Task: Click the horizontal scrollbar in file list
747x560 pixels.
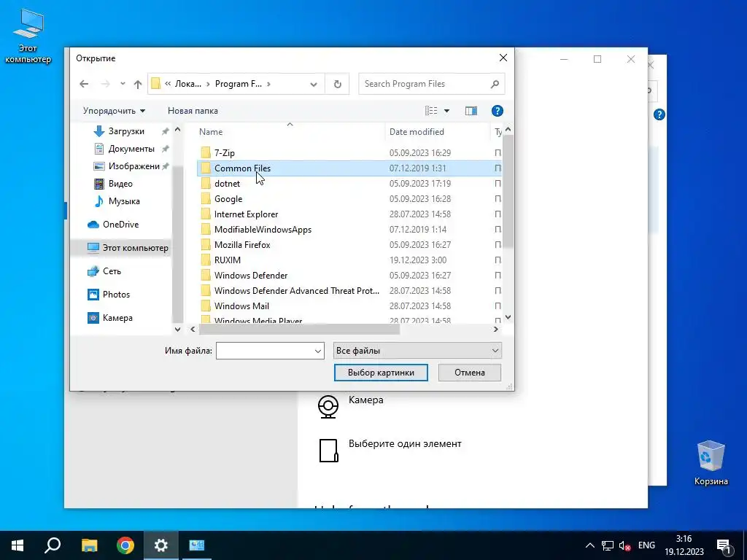Action: (299, 329)
